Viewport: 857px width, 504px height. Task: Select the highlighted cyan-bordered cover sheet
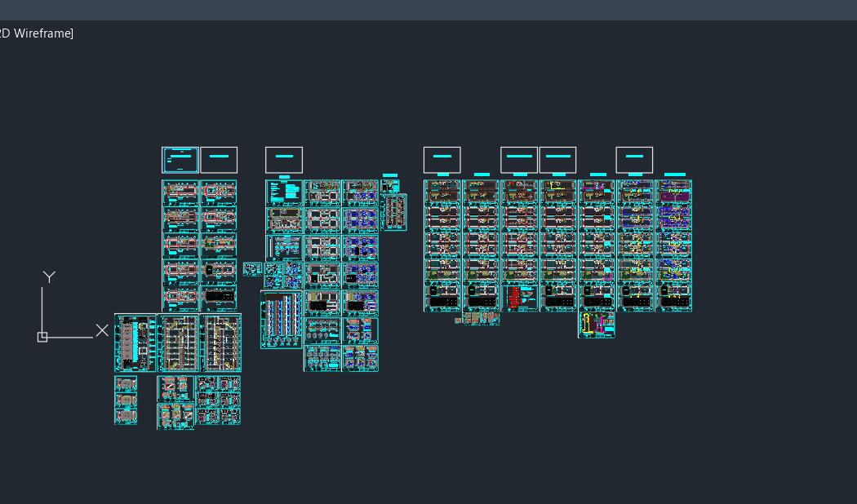pos(180,160)
